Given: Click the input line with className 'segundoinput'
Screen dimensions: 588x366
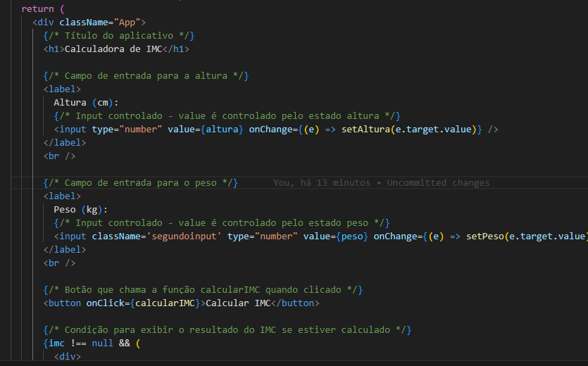Looking at the screenshot, I should pyautogui.click(x=320, y=236).
